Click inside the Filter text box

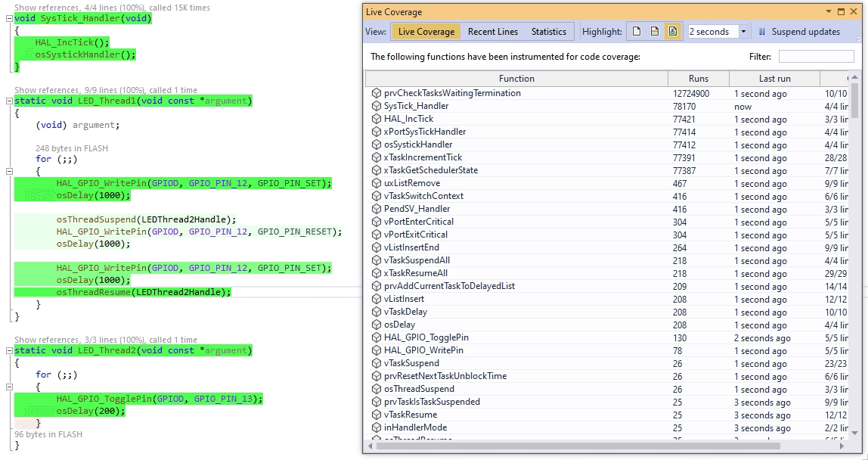pos(816,57)
